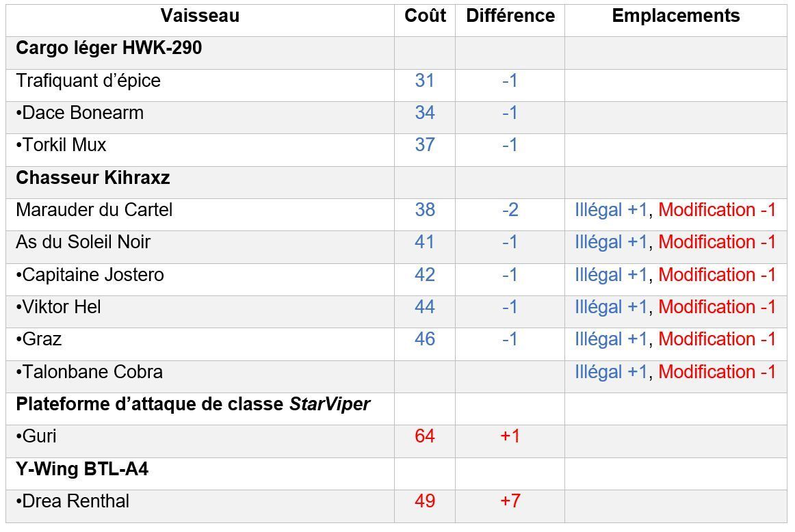
Task: Select As du Soleil Noir row name
Action: coord(83,242)
